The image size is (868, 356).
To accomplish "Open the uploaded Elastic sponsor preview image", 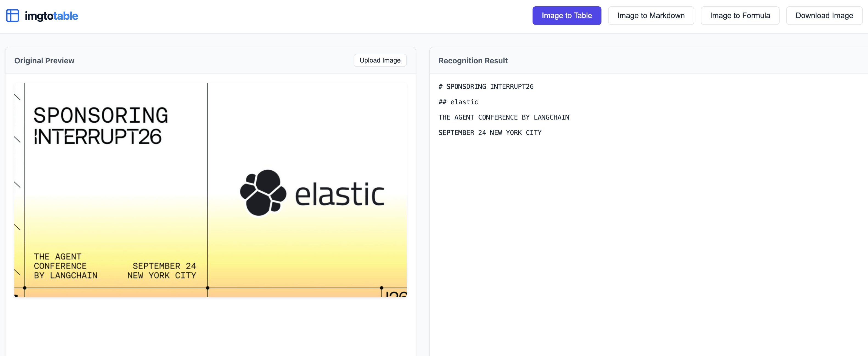I will click(210, 190).
